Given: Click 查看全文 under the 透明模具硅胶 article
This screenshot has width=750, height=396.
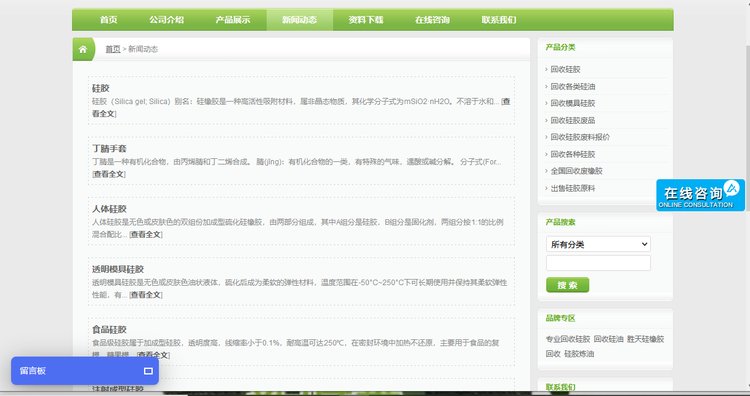Looking at the screenshot, I should pyautogui.click(x=146, y=295).
